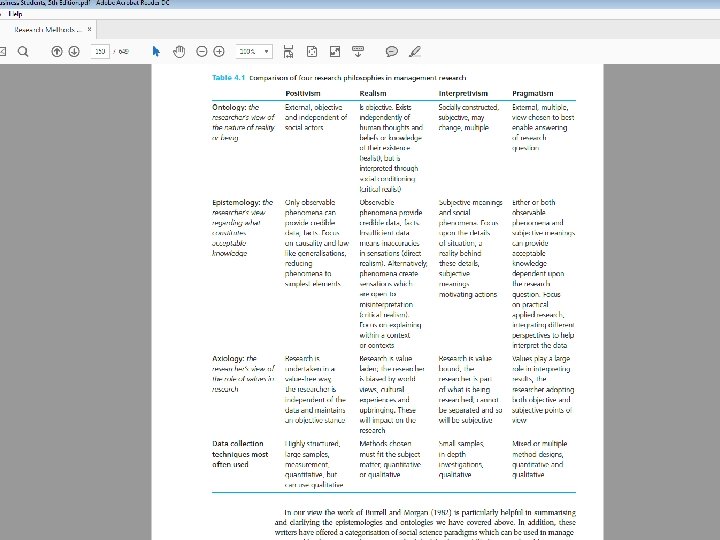This screenshot has height=540, width=720.
Task: Click the 'Interpretivism' column header
Action: (463, 93)
